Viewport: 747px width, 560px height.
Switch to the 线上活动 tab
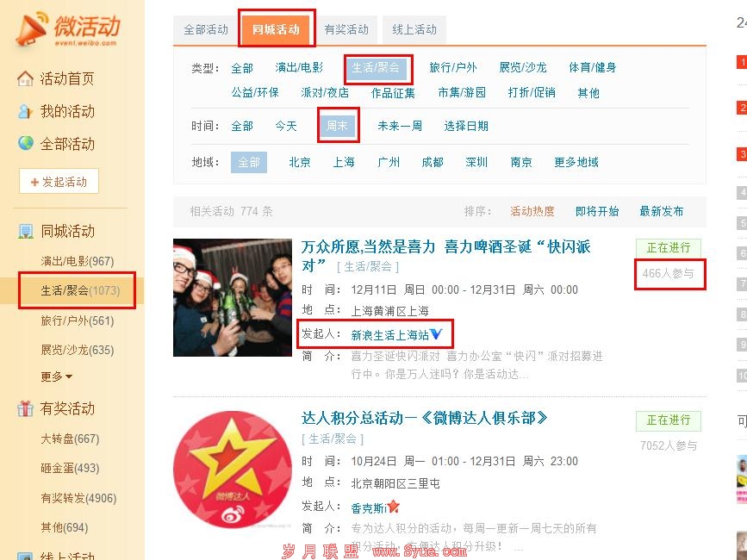tap(414, 29)
